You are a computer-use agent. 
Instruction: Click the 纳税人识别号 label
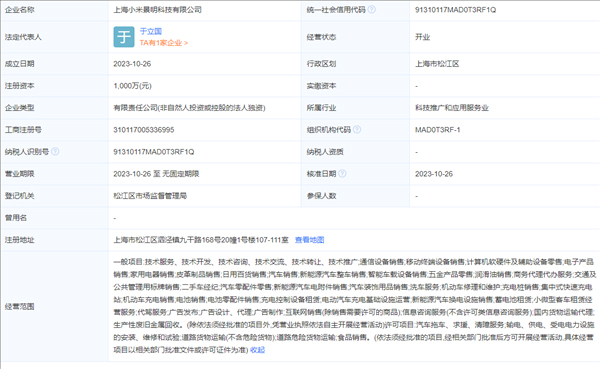pos(27,152)
